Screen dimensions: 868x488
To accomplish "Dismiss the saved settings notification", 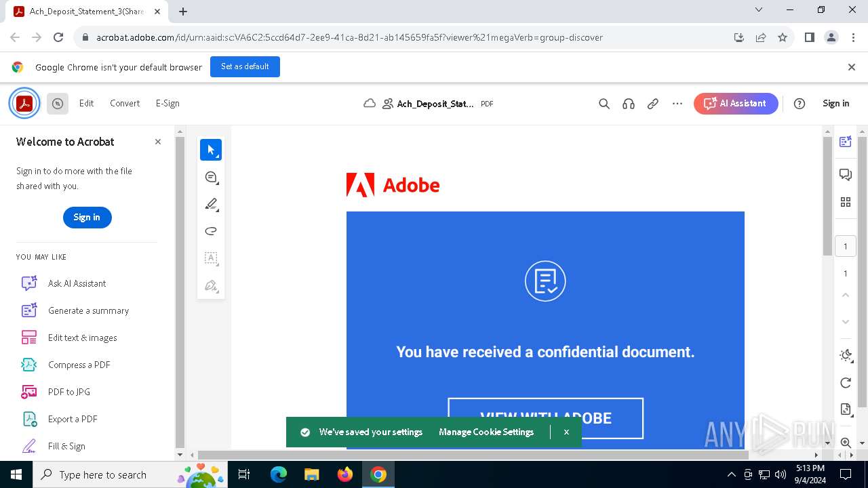I will pyautogui.click(x=566, y=432).
